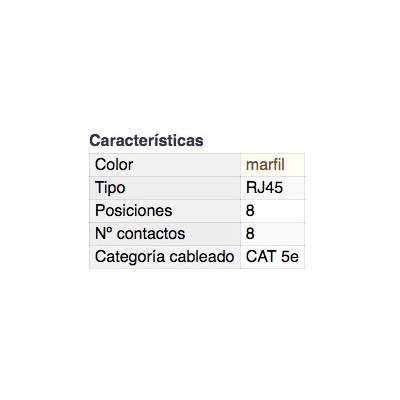Viewport: 400px width, 400px height.
Task: Click letter P of Posiciones label
Action: tap(100, 210)
